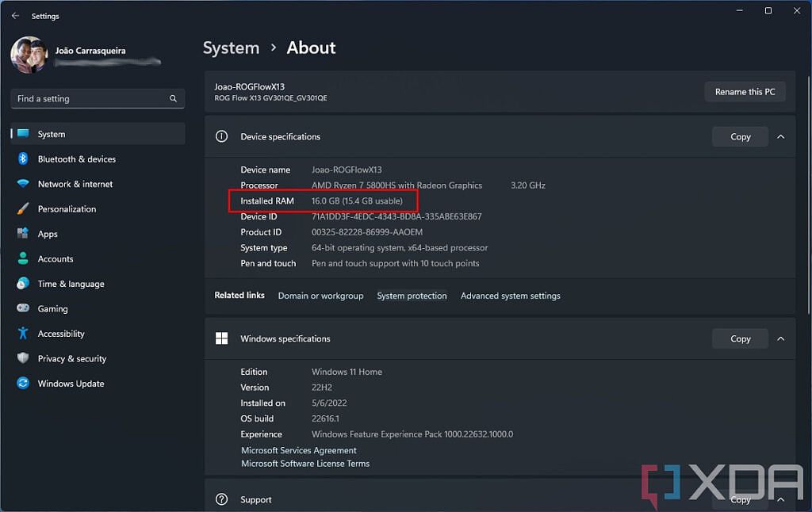Screen dimensions: 812x512
Task: Open the Advanced system settings link
Action: tap(510, 296)
